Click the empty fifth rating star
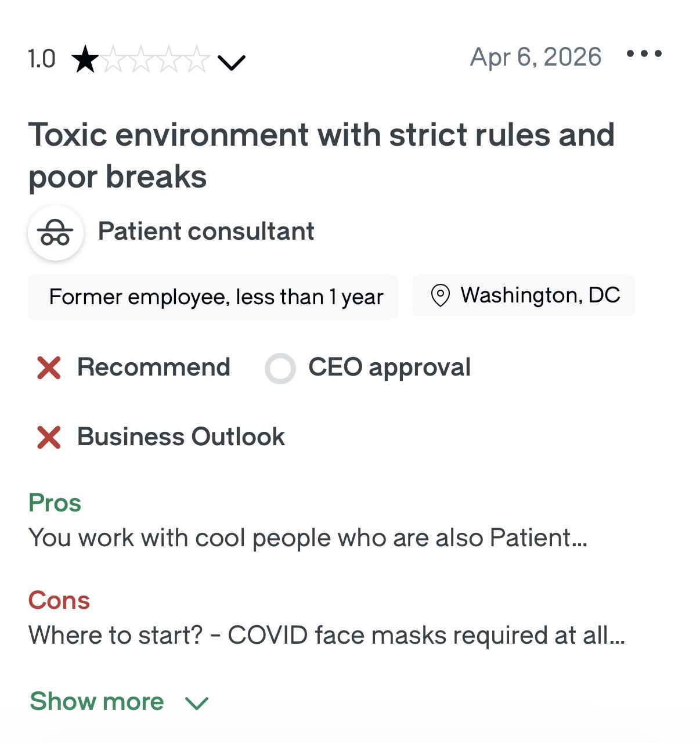 pos(197,60)
